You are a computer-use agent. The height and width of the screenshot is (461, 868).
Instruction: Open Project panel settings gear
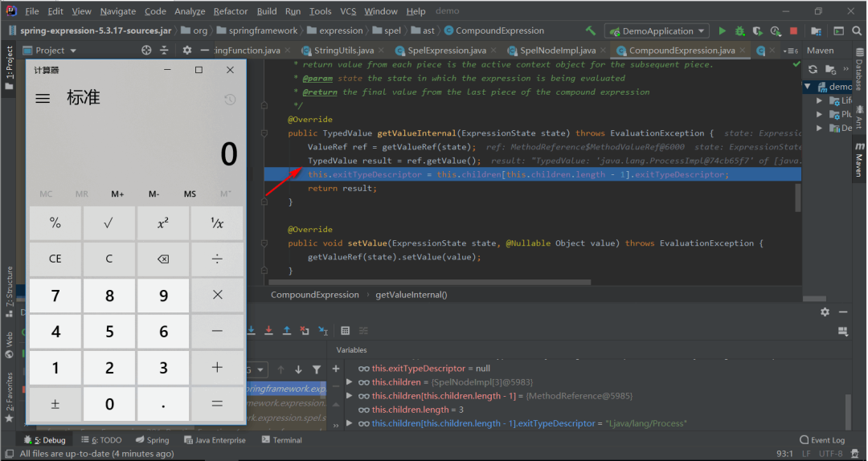pos(186,50)
